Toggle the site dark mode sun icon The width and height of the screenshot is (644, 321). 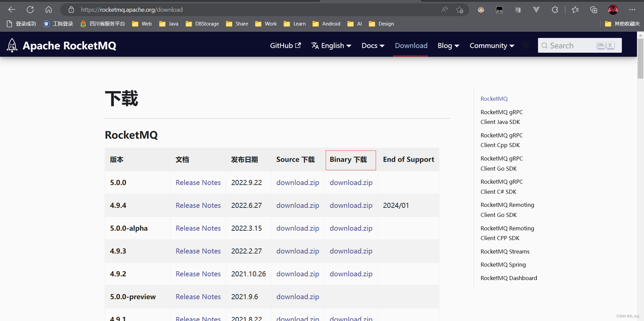coord(526,45)
